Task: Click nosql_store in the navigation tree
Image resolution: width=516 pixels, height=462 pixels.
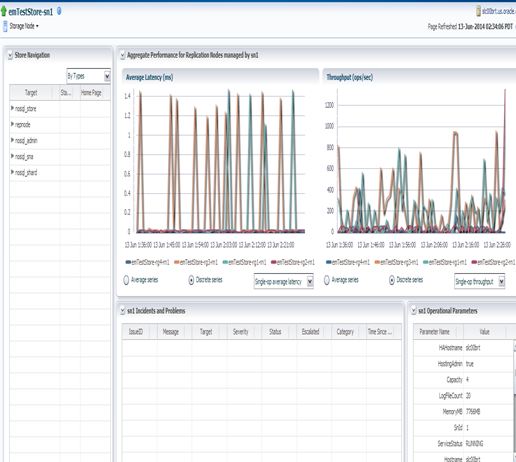Action: pos(26,109)
